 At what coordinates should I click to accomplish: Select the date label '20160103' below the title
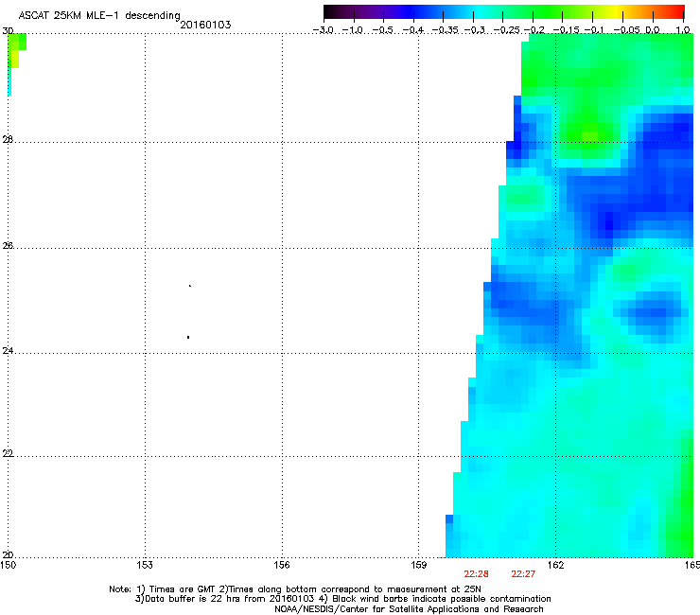pos(205,25)
